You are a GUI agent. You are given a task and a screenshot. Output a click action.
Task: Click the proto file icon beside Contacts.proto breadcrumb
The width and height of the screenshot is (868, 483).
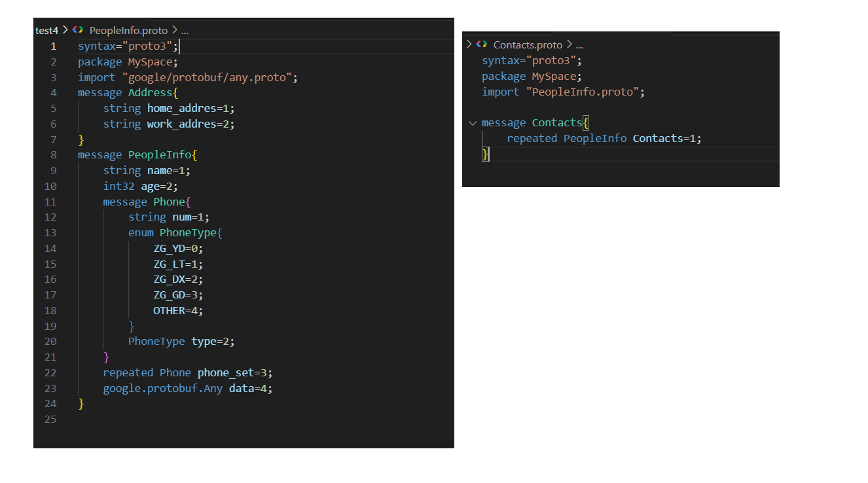(x=482, y=45)
